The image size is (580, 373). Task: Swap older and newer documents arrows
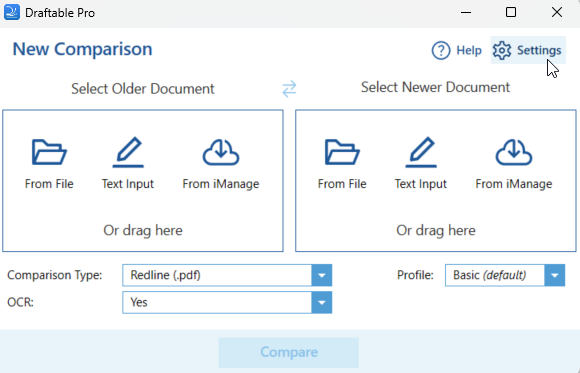click(x=289, y=89)
